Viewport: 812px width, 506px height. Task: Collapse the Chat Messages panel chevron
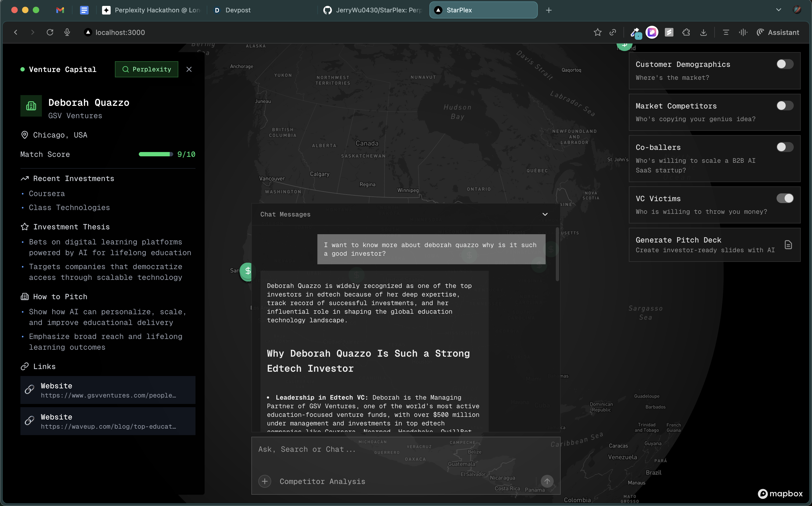point(545,214)
